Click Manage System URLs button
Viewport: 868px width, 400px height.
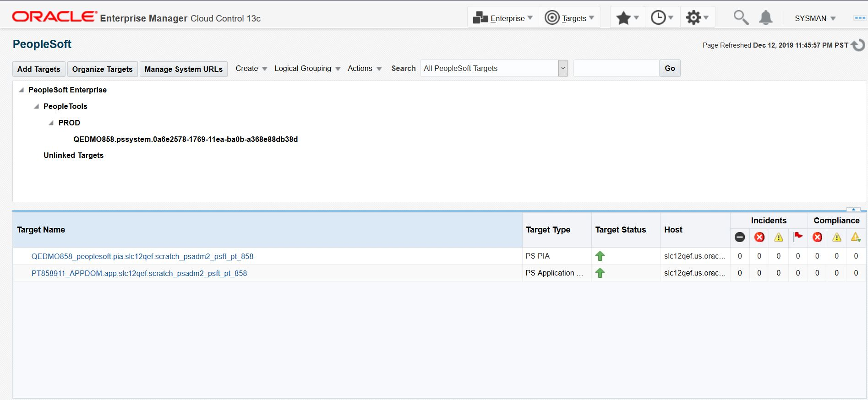(183, 69)
